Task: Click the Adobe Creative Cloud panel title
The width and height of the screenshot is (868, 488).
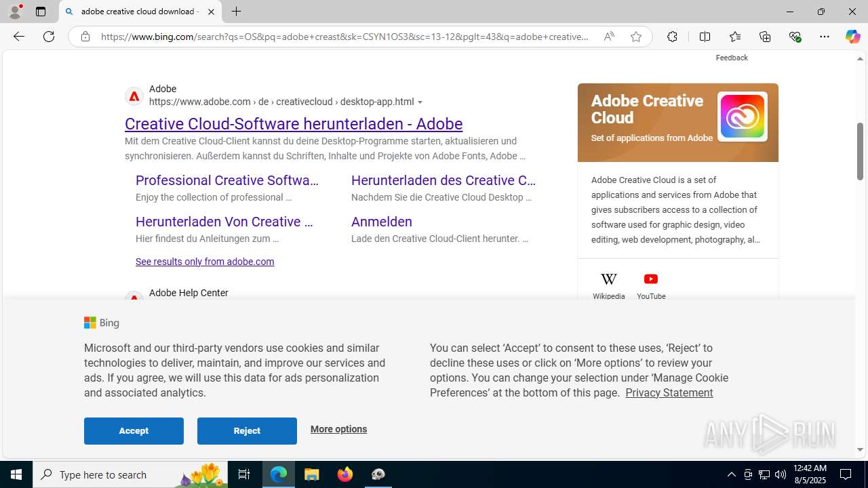Action: tap(647, 109)
